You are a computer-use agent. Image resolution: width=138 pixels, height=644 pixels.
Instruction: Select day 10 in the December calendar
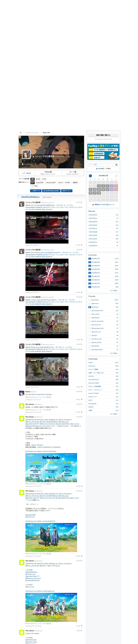(x=95, y=190)
